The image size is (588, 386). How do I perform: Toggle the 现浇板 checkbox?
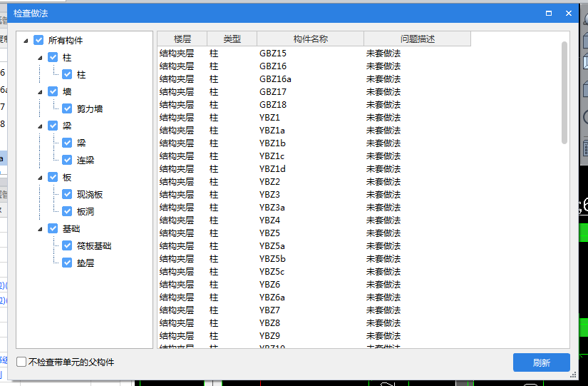click(67, 194)
